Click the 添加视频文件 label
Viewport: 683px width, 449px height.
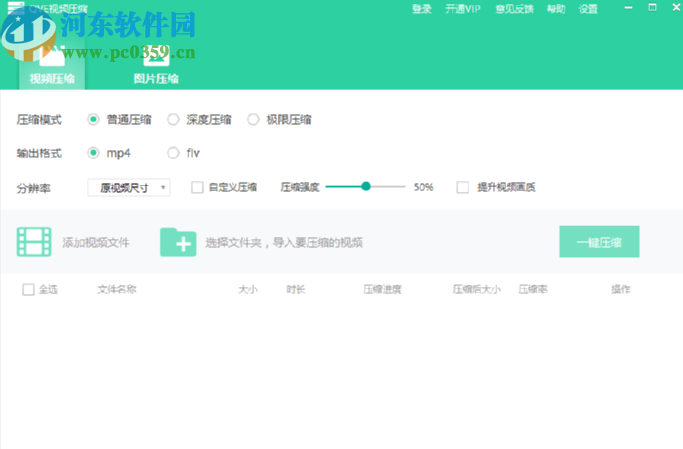(x=96, y=243)
